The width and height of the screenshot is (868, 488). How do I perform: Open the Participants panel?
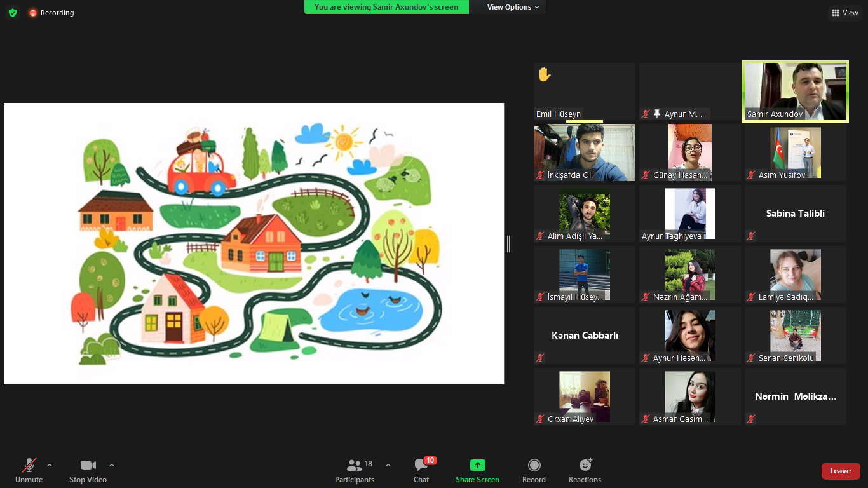(x=355, y=471)
